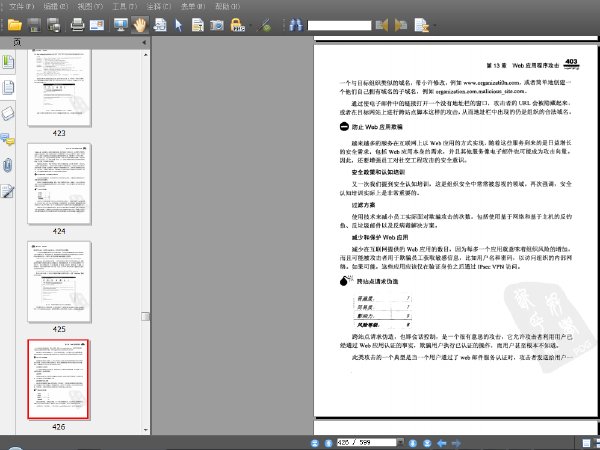Click the page number label 423
Image resolution: width=600 pixels, height=450 pixels.
(59, 133)
